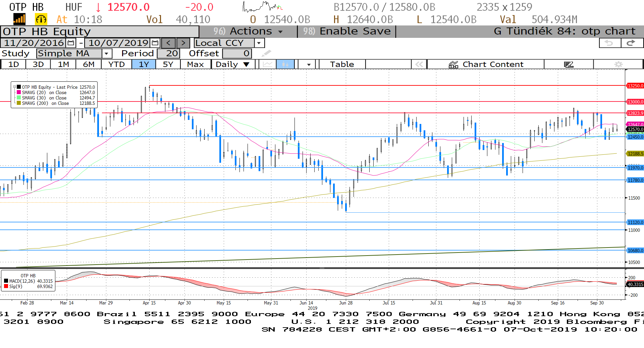Click the Chart Content icon
Image resolution: width=644 pixels, height=348 pixels.
point(453,64)
